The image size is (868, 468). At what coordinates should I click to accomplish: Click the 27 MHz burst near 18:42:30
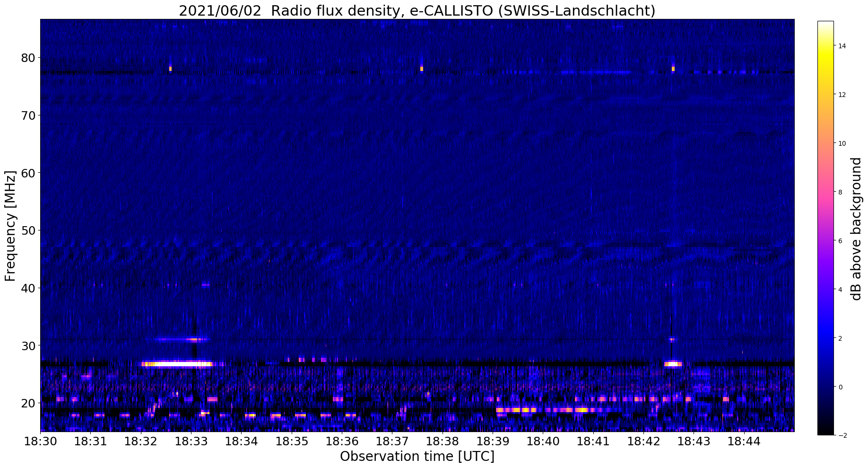pyautogui.click(x=673, y=364)
